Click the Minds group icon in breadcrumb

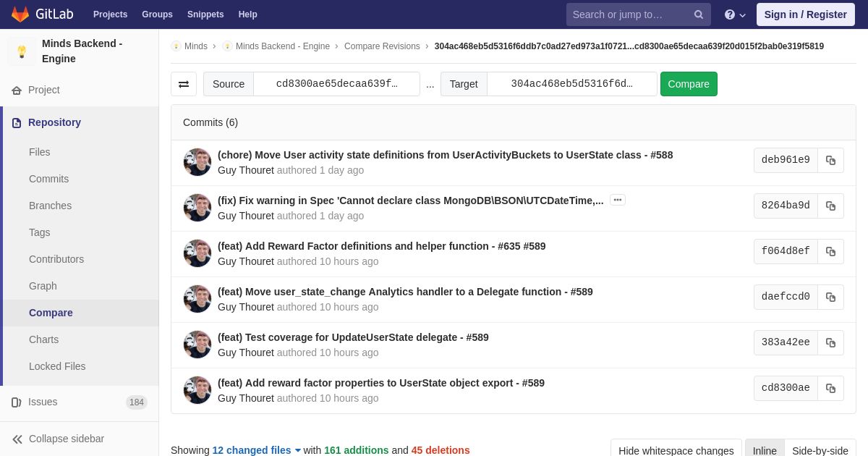176,46
